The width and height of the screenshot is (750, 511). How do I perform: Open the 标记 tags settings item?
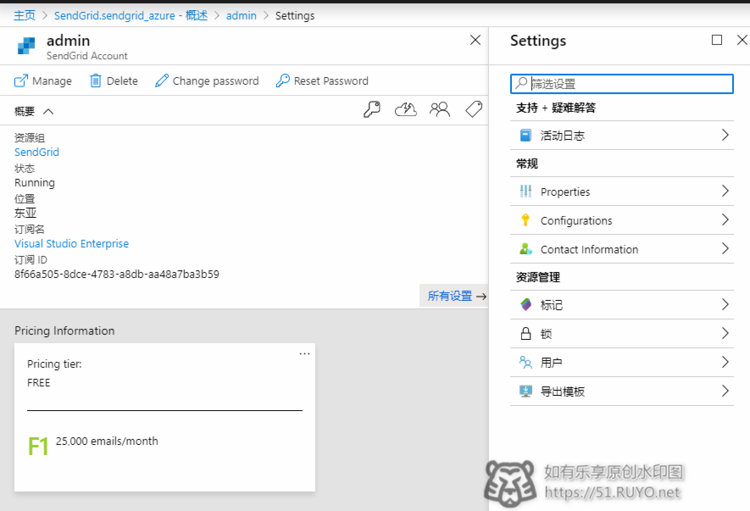(621, 305)
